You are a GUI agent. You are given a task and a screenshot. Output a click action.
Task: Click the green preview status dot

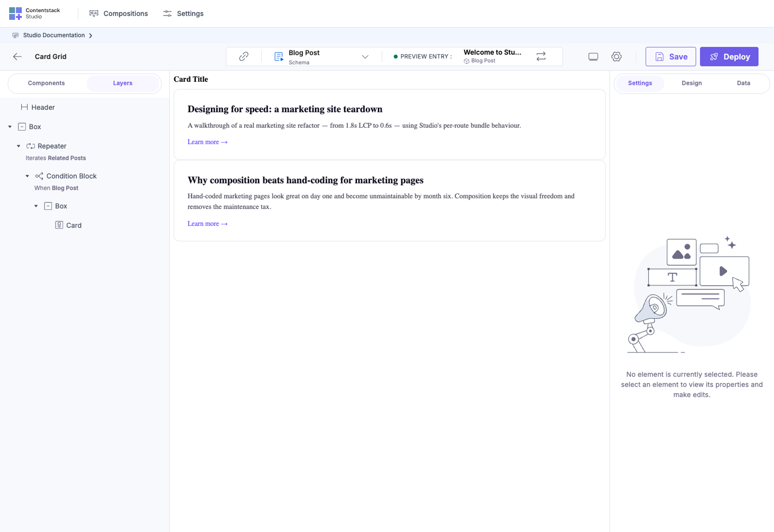tap(395, 57)
